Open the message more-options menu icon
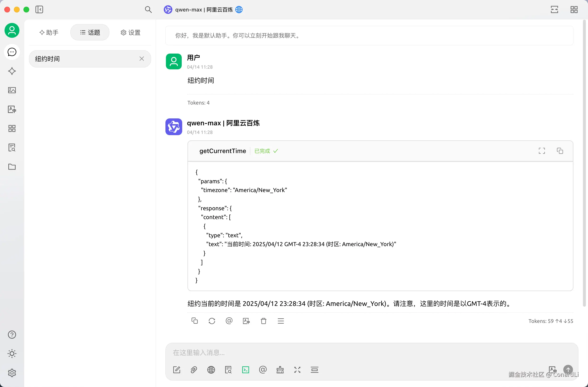Image resolution: width=588 pixels, height=387 pixels. 281,321
